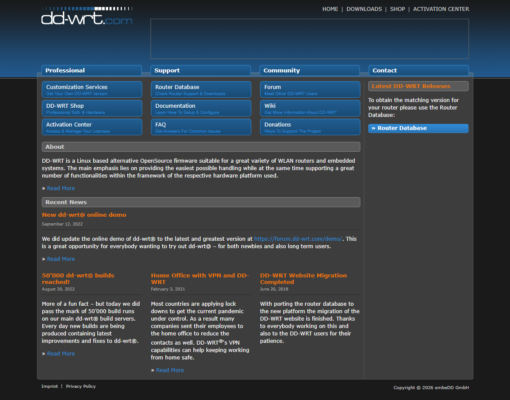Open DD-WRT Shop tile
The image size is (510, 400).
point(92,108)
